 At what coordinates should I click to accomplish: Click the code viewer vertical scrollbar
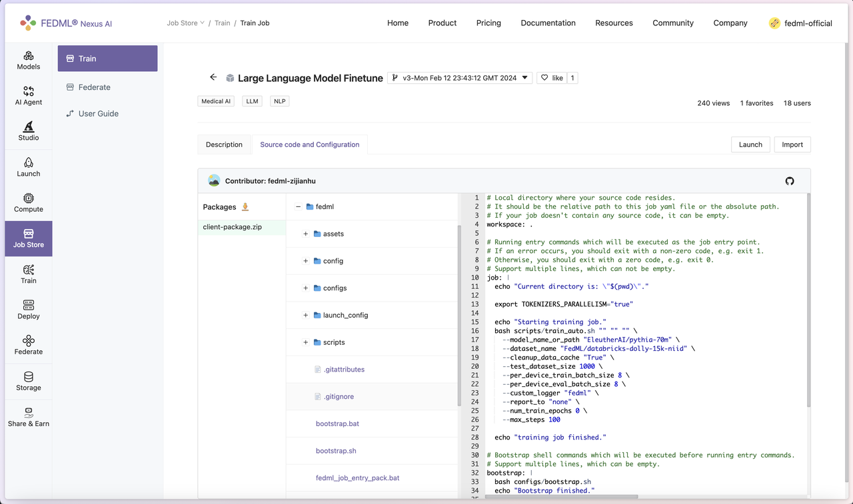click(x=808, y=300)
